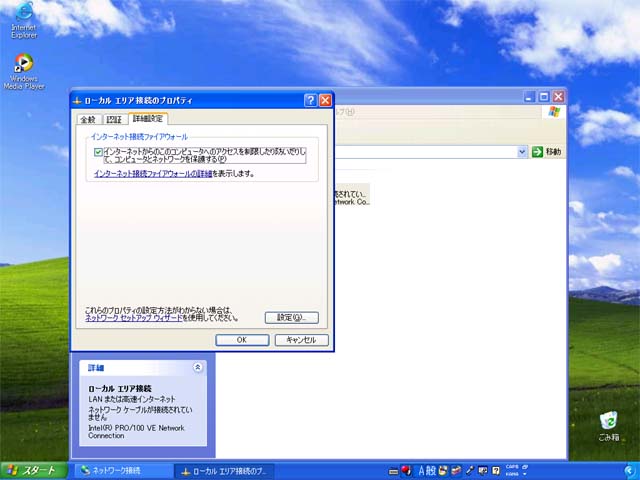Minimize the Network Connections window
The width and height of the screenshot is (640, 480).
click(529, 97)
